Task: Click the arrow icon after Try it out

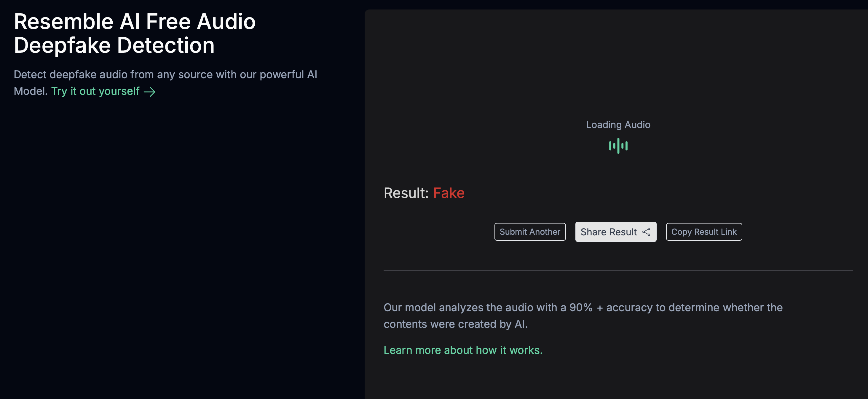Action: click(149, 92)
